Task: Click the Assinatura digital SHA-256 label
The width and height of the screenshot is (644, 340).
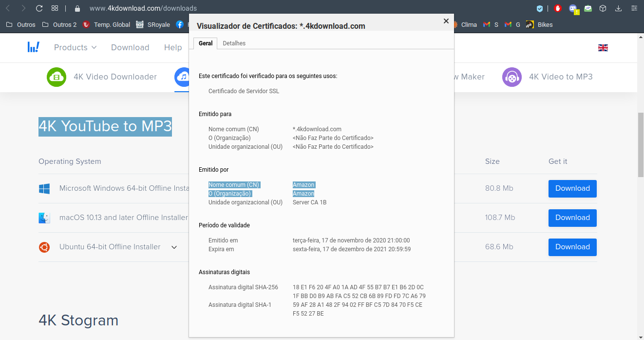Action: 243,287
